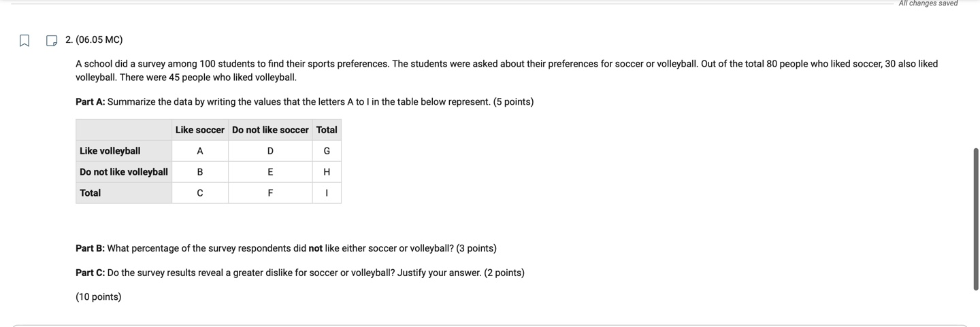Click the "Part C:" bold label
980x327 pixels.
(x=90, y=273)
